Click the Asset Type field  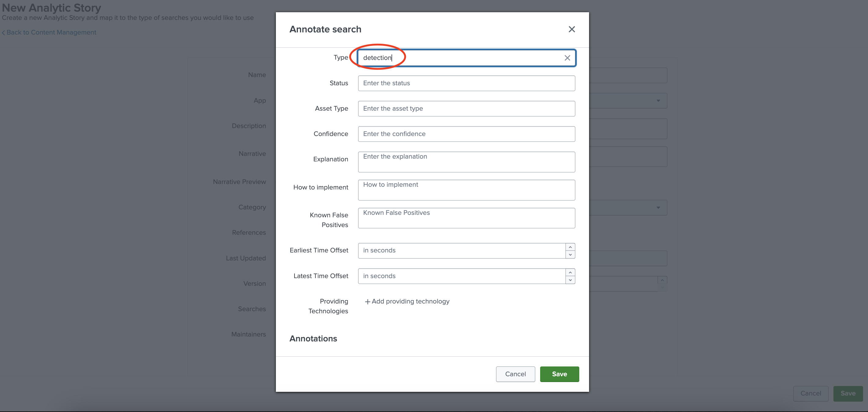click(x=466, y=109)
